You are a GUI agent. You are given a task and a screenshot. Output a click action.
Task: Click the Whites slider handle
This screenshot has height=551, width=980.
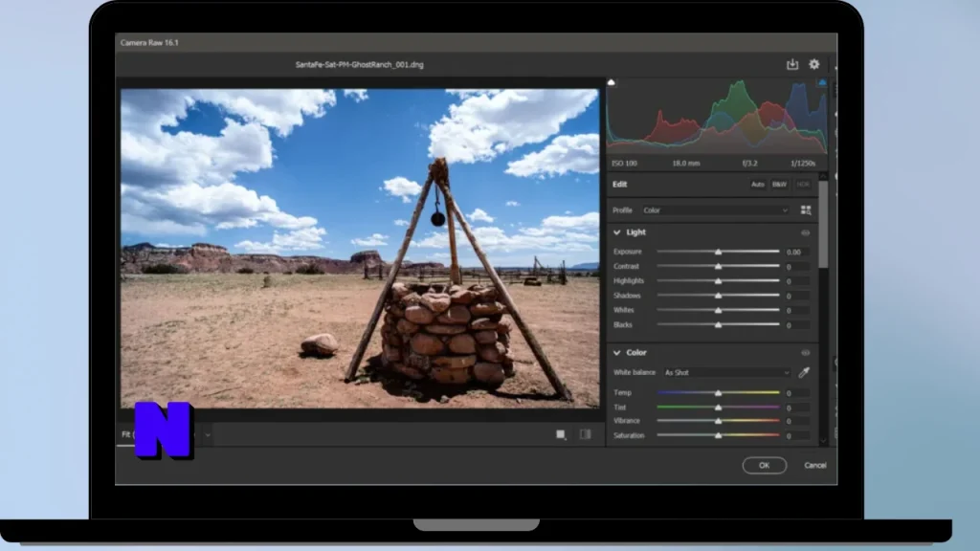pos(718,311)
